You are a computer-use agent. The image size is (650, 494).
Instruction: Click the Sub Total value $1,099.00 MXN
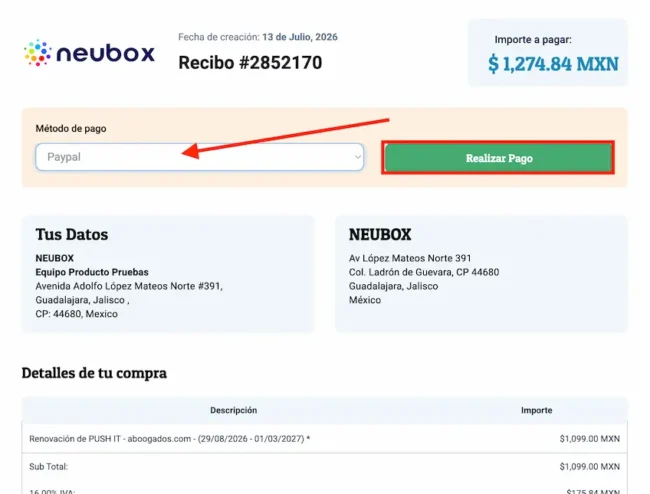click(589, 467)
